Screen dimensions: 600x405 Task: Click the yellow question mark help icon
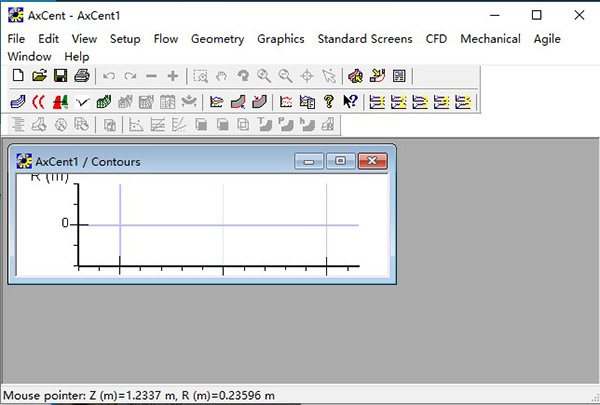coord(328,101)
